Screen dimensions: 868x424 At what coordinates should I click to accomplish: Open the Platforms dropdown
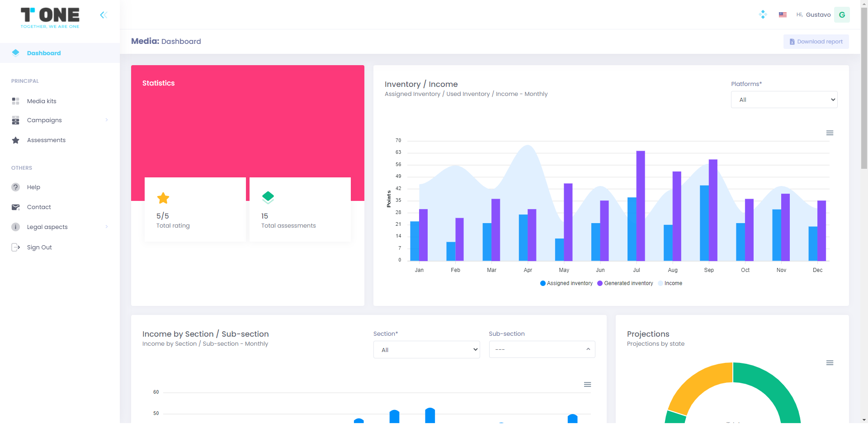click(784, 100)
